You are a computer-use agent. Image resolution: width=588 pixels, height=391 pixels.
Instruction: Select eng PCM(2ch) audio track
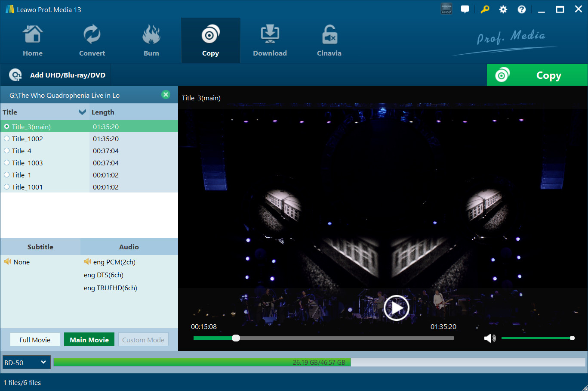pyautogui.click(x=114, y=262)
